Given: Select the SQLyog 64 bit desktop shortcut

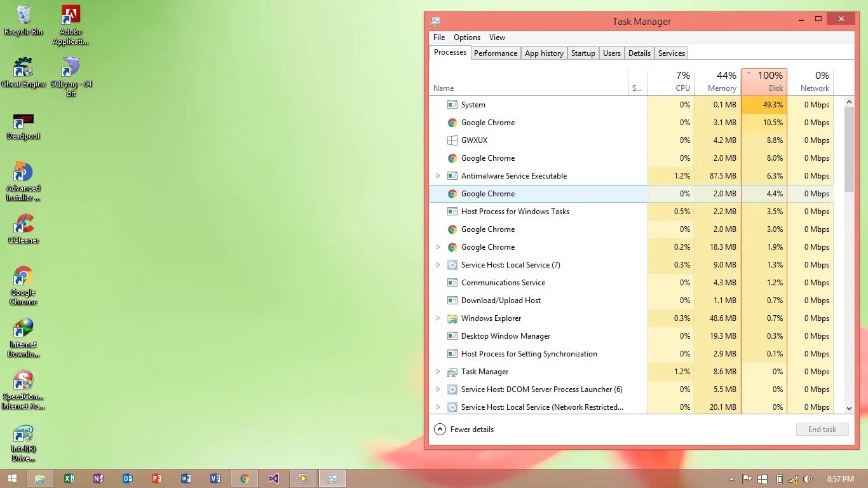Looking at the screenshot, I should (71, 77).
